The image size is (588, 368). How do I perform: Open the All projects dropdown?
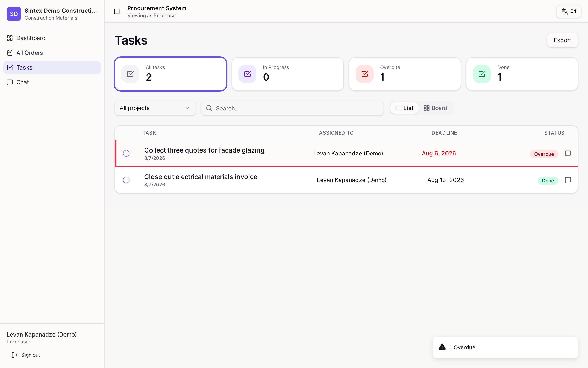155,108
